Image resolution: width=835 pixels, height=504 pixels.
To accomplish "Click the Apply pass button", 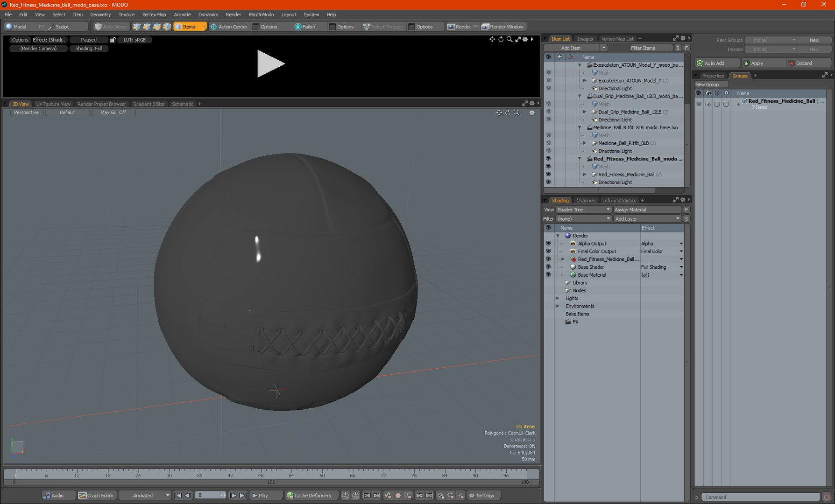I will pos(763,63).
